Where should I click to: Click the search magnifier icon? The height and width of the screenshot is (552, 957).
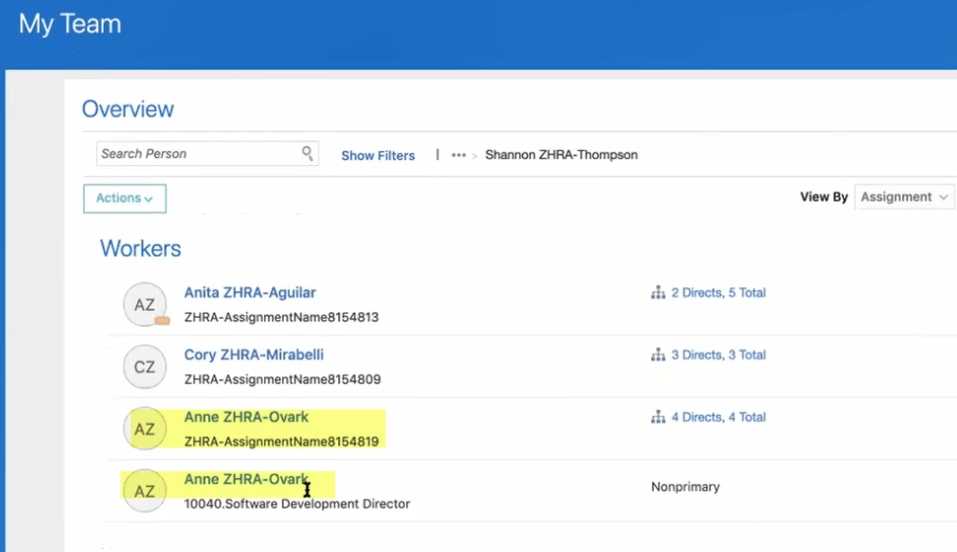[307, 154]
